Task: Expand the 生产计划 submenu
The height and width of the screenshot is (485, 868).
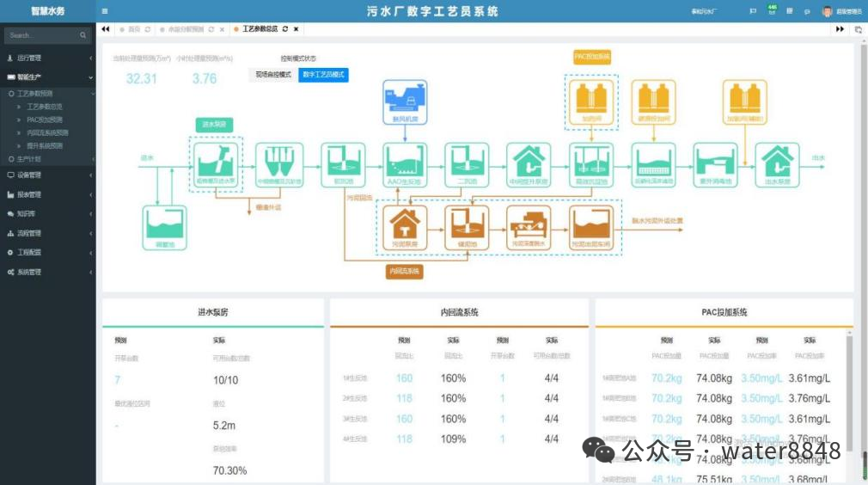Action: [x=48, y=159]
